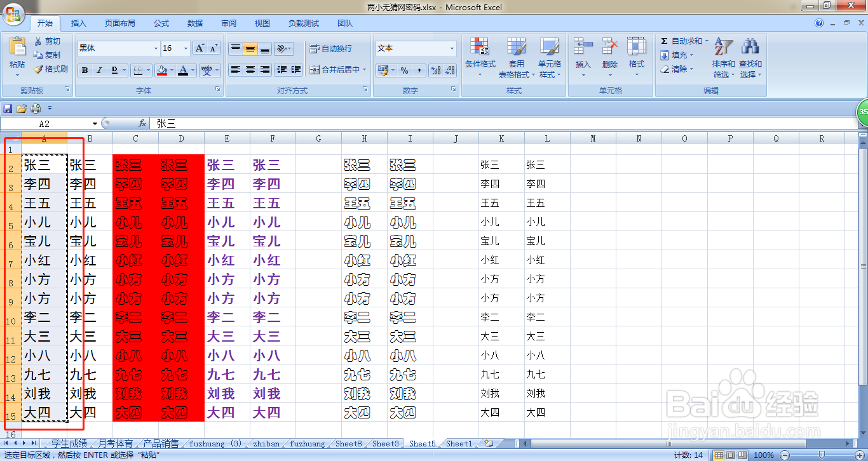Toggle center horizontal alignment
The image size is (868, 461).
coord(250,70)
